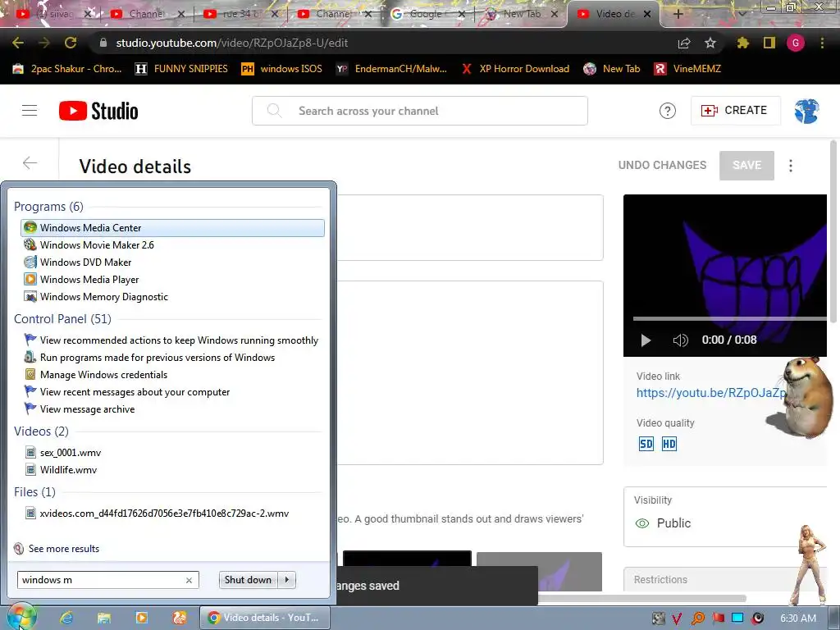
Task: Click the tray magnifier icon
Action: (698, 619)
